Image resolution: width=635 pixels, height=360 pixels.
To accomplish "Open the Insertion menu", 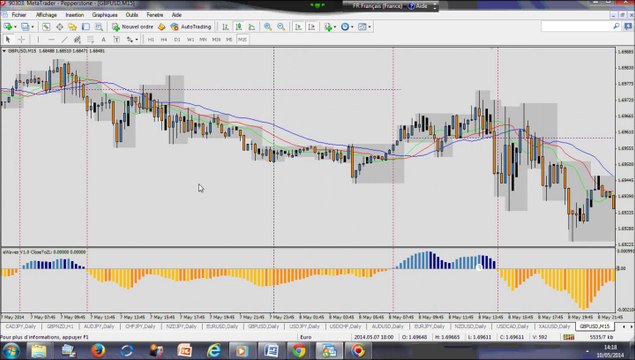I will [75, 15].
